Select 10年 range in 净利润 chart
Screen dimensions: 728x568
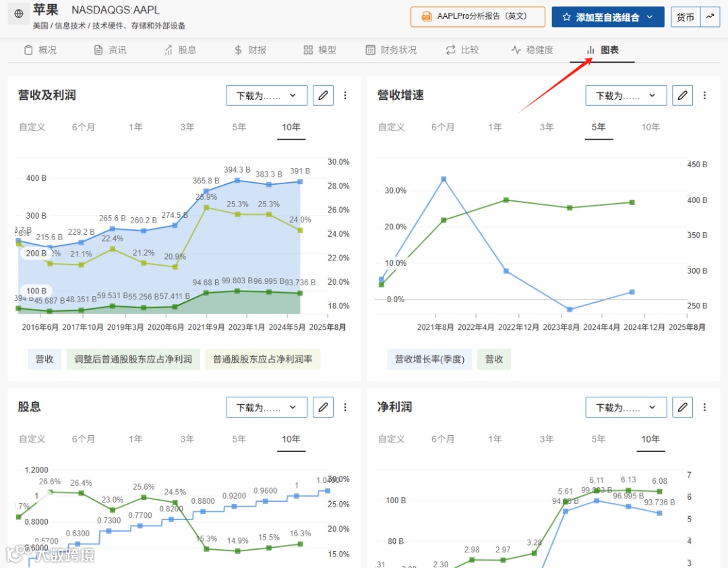click(650, 438)
